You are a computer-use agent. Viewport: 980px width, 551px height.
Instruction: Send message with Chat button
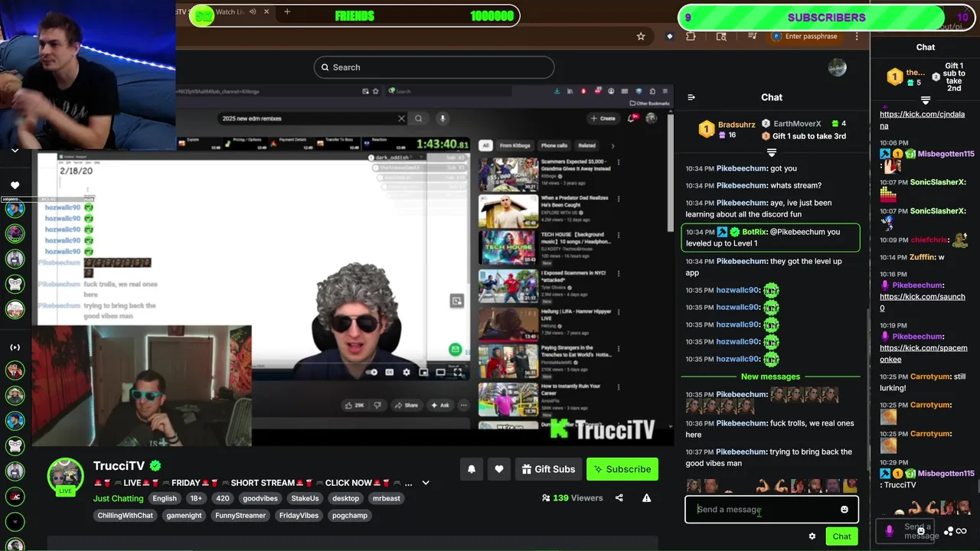tap(841, 536)
